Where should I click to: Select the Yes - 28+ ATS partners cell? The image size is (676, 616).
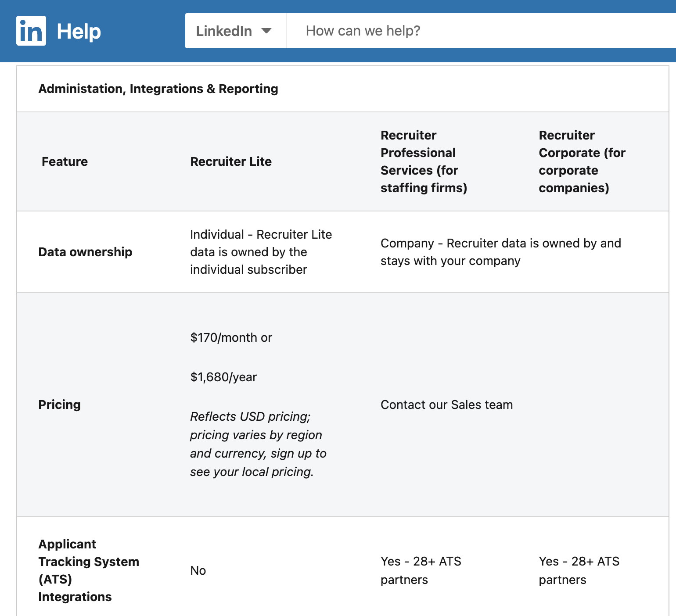click(x=421, y=570)
